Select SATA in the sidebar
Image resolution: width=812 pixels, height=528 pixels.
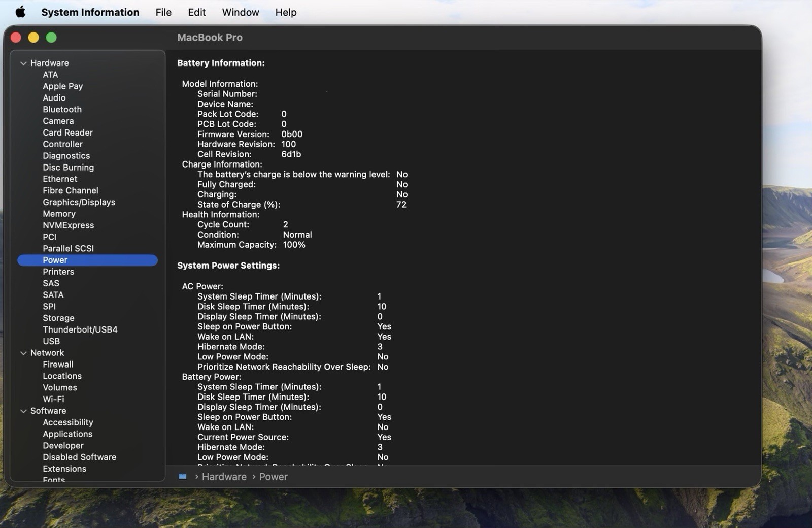tap(53, 295)
